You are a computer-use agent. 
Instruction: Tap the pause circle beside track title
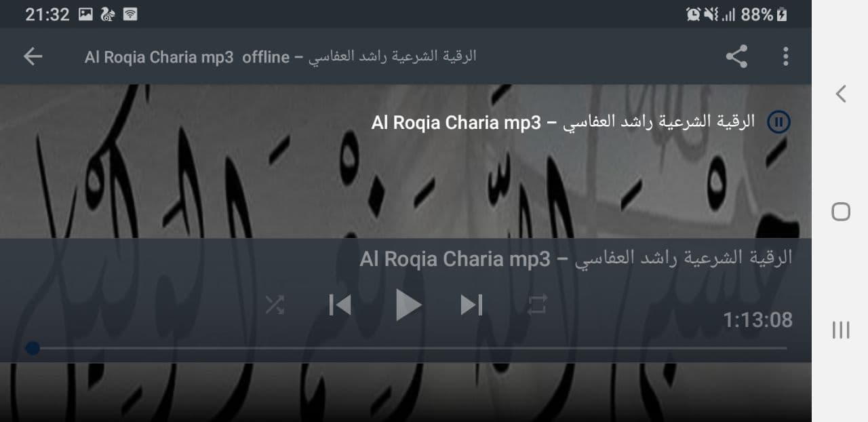(x=778, y=122)
